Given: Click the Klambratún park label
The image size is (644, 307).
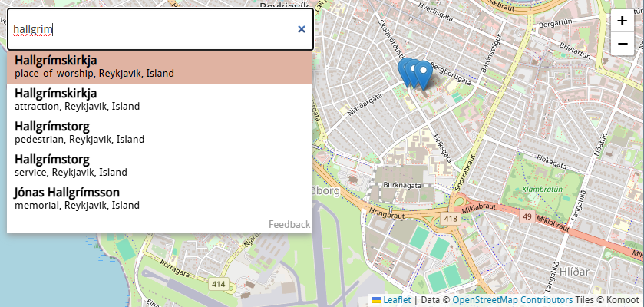Looking at the screenshot, I should [x=541, y=189].
